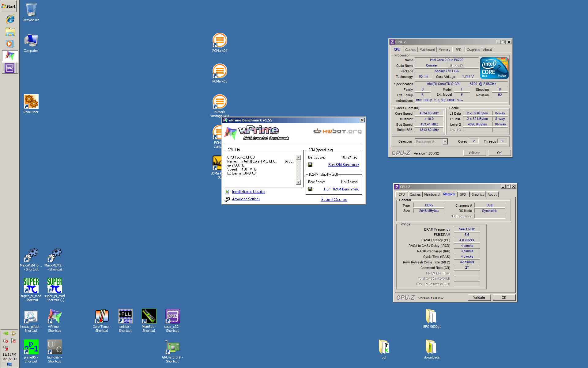This screenshot has height=368, width=588.
Task: Click Internet Explorer taskbar icon
Action: click(x=10, y=19)
